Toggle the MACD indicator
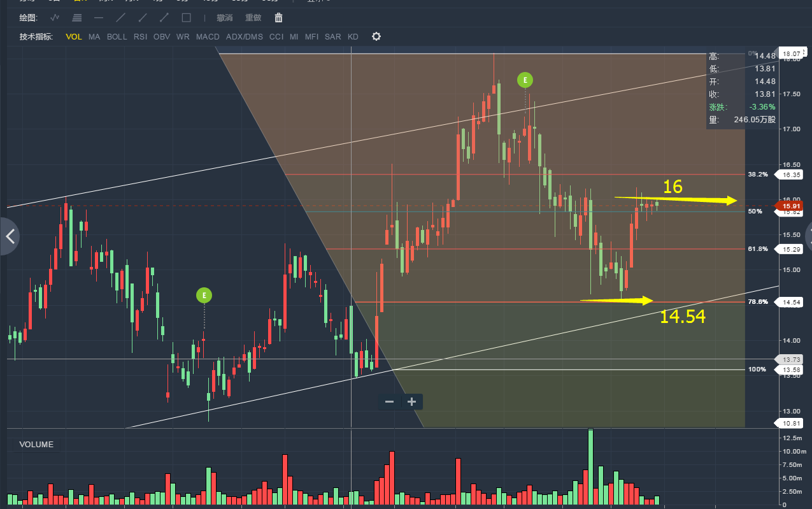Viewport: 812px width, 509px height. click(208, 37)
